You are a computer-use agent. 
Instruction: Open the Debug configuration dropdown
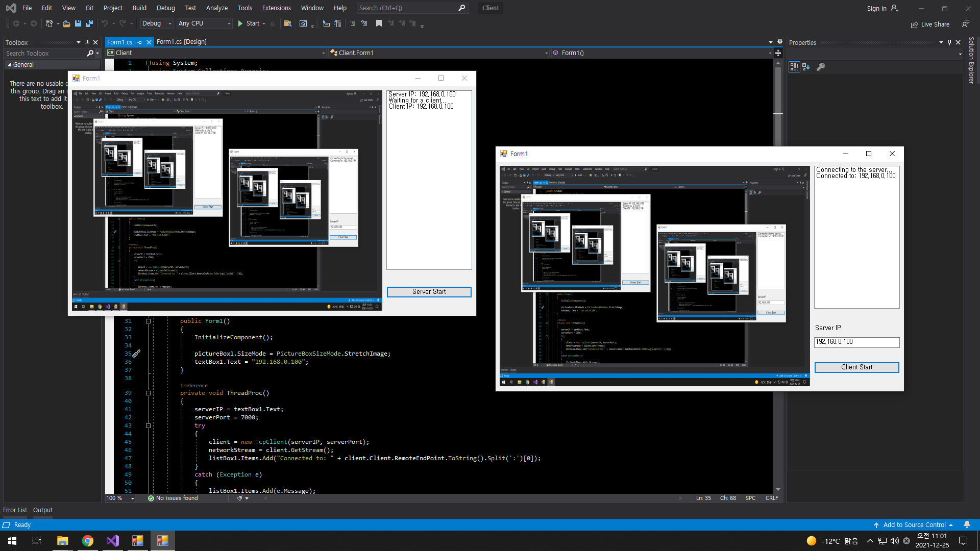click(157, 23)
